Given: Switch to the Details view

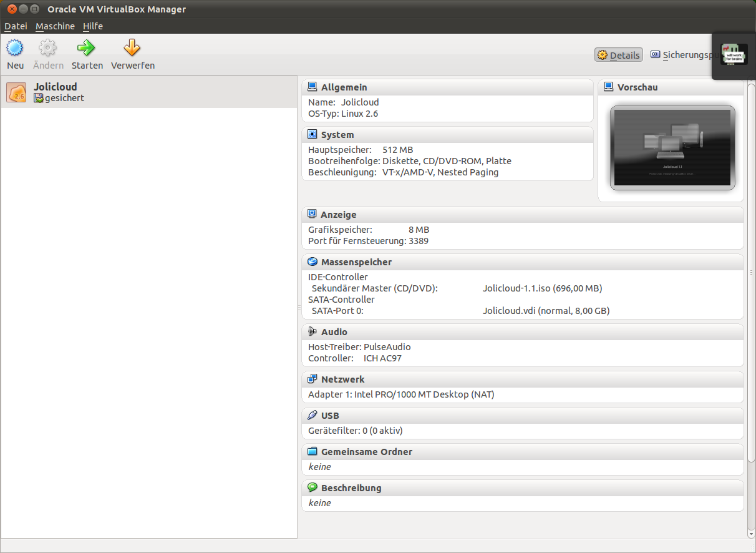Looking at the screenshot, I should click(x=618, y=54).
